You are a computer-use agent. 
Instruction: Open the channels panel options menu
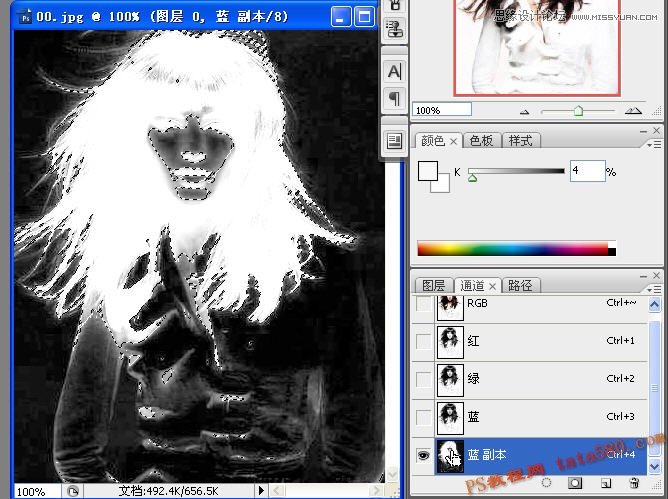coord(655,290)
